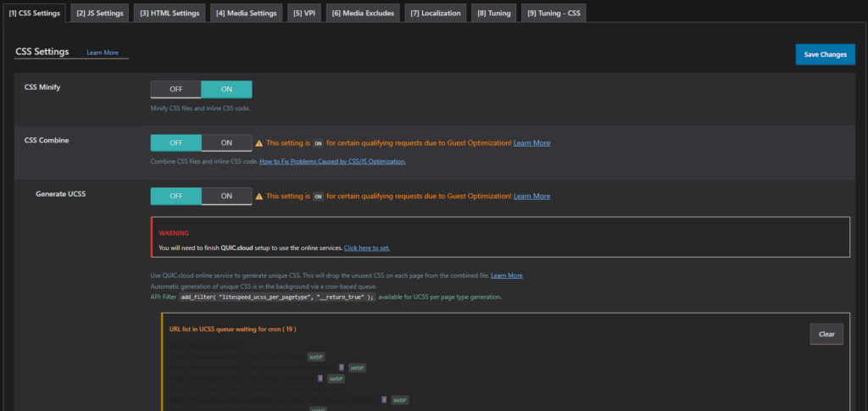Click the warning icon in Generate UCSS row
The image size is (868, 411).
259,197
